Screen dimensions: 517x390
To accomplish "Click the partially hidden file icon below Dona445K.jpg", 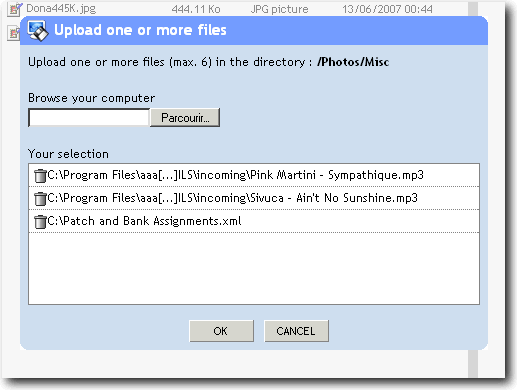I will pyautogui.click(x=13, y=33).
